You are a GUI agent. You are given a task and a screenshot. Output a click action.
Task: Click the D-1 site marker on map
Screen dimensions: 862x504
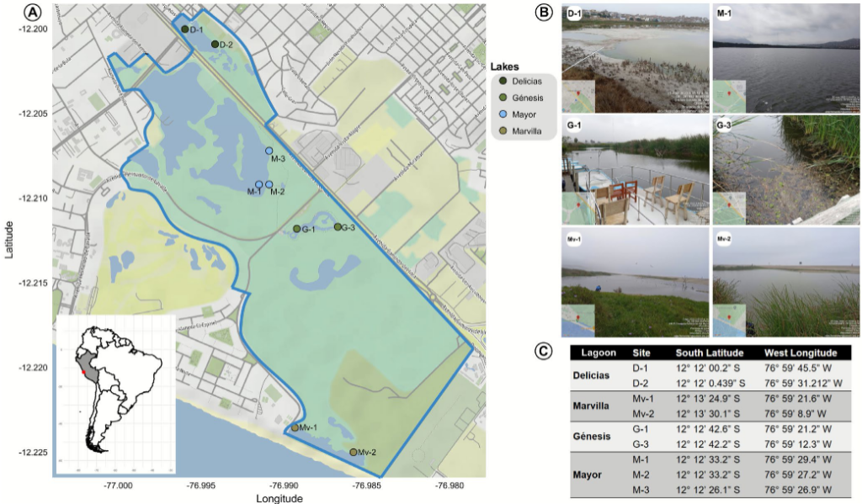[185, 29]
